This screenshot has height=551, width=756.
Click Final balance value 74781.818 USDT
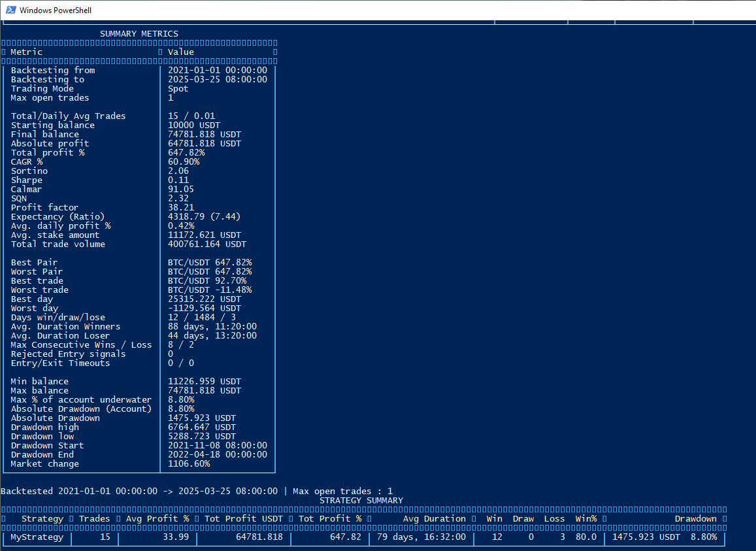coord(205,135)
